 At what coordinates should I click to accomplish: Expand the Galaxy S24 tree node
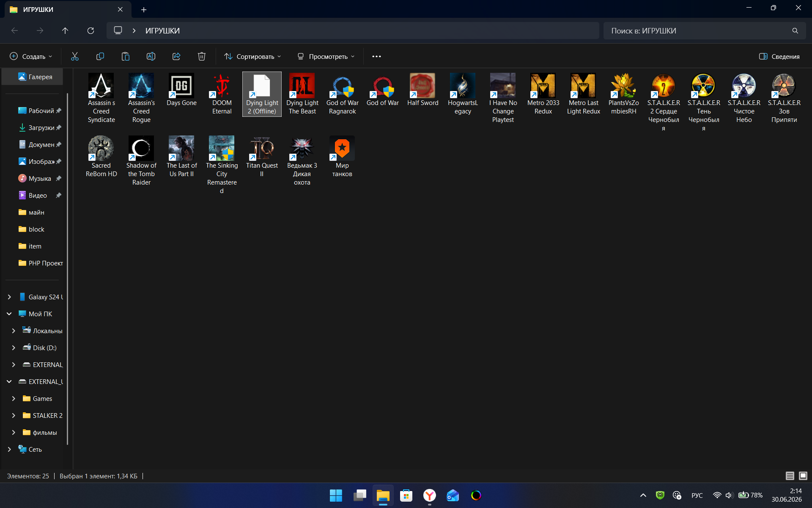pyautogui.click(x=9, y=297)
